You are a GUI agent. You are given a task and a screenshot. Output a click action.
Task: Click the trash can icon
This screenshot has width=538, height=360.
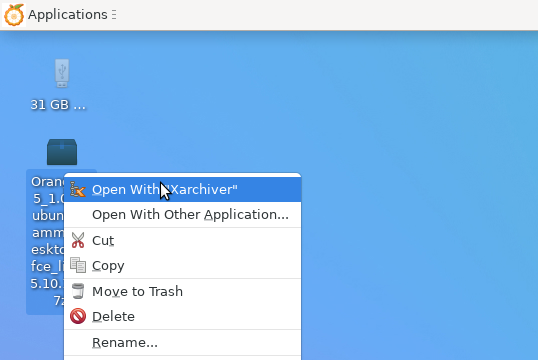(x=78, y=291)
